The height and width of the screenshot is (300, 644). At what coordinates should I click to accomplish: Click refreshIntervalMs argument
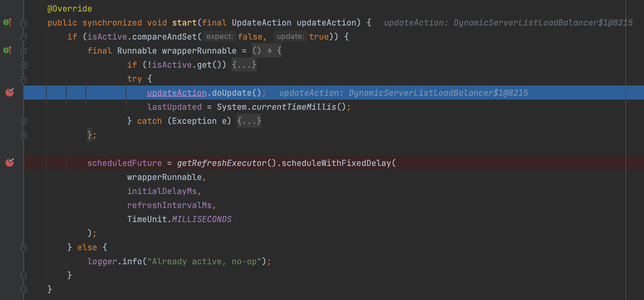click(x=169, y=205)
